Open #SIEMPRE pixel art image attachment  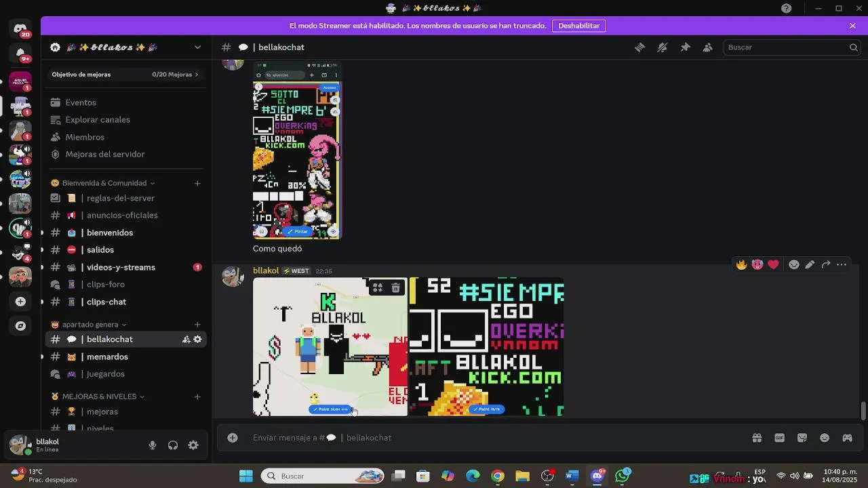pyautogui.click(x=487, y=346)
